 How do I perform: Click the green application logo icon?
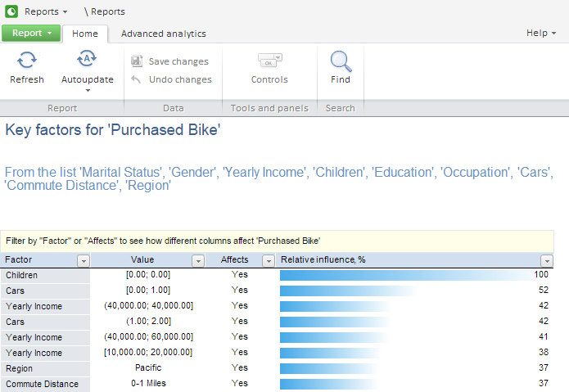coord(11,11)
